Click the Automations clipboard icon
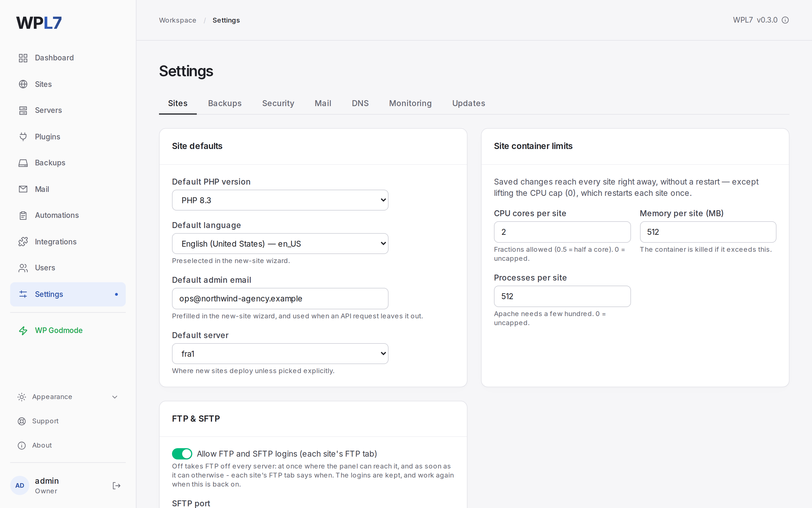The width and height of the screenshot is (812, 508). (x=23, y=215)
